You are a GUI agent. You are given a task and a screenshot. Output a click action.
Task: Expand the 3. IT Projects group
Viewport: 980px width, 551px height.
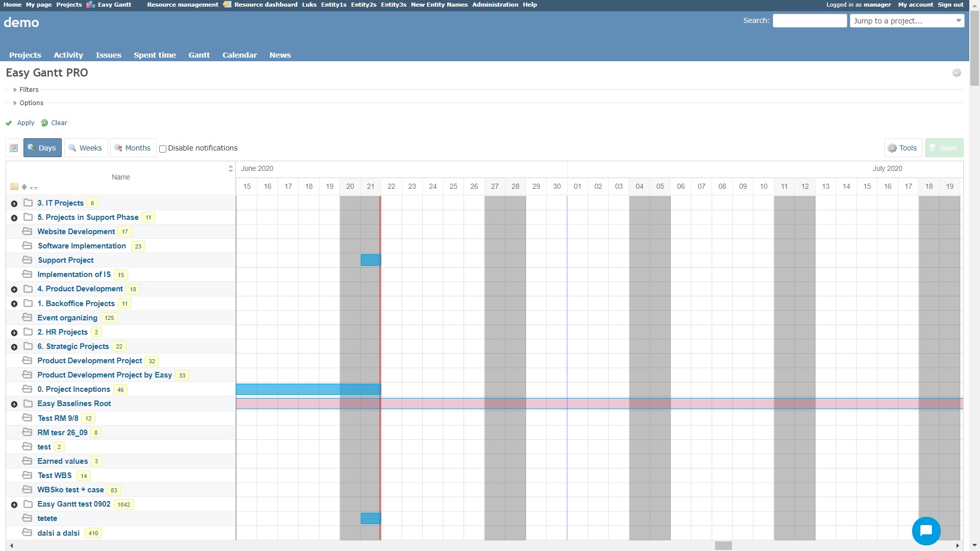pyautogui.click(x=14, y=204)
